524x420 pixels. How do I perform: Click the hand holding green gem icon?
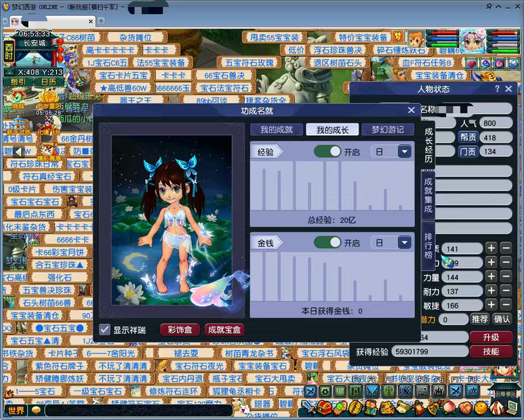click(x=340, y=407)
